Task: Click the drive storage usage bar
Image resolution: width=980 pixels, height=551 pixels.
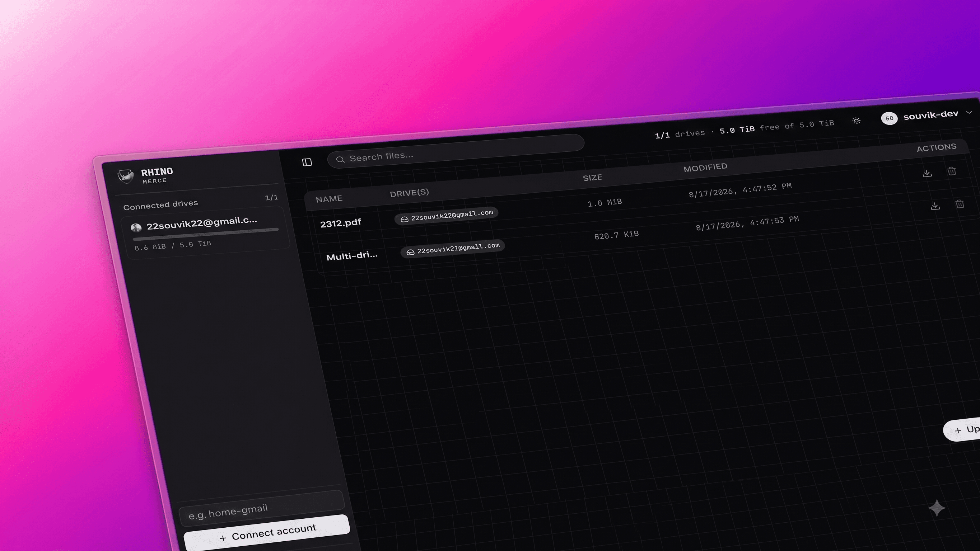Action: pos(206,234)
